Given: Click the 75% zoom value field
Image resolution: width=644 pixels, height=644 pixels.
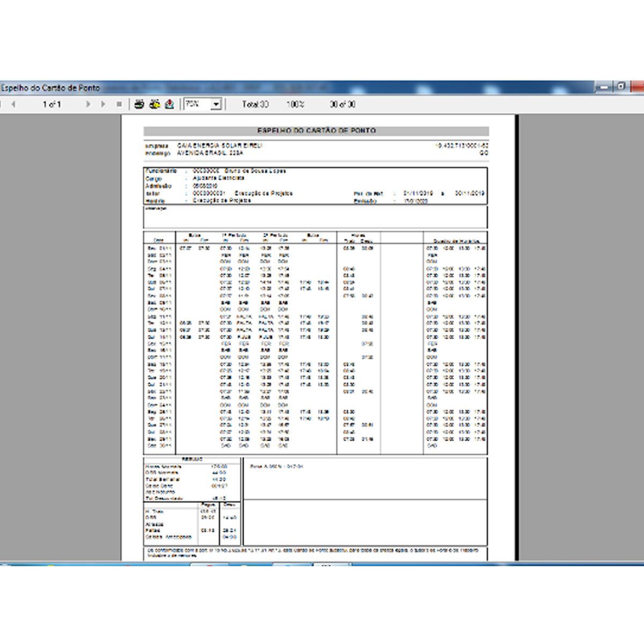Looking at the screenshot, I should [x=196, y=104].
